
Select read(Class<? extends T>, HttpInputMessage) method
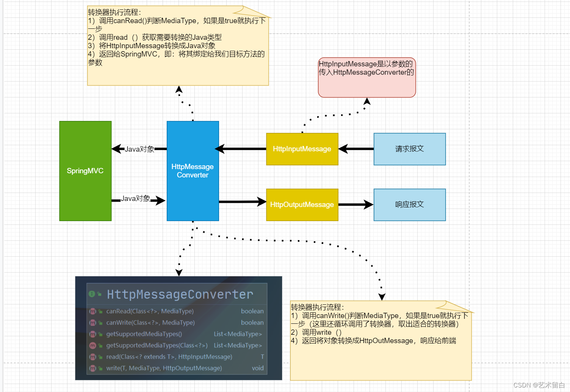pyautogui.click(x=169, y=357)
